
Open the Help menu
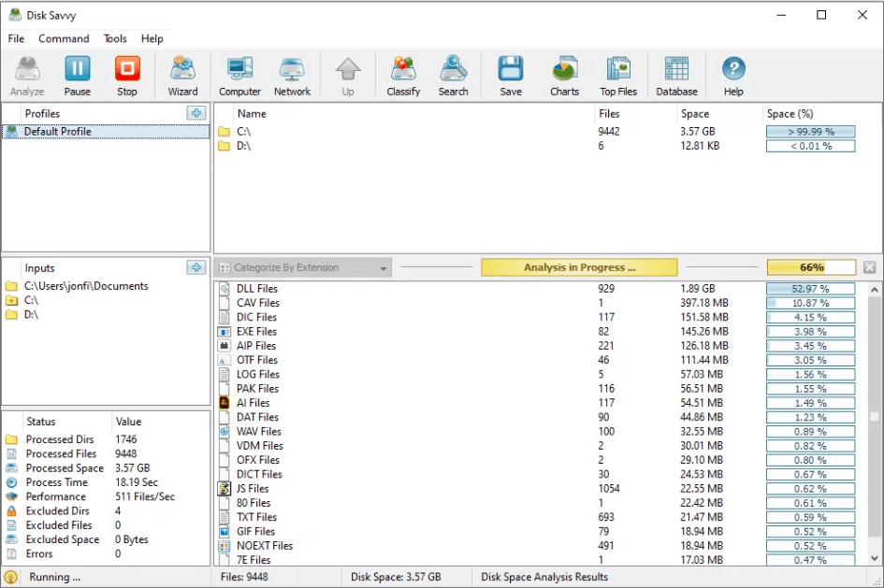tap(152, 39)
